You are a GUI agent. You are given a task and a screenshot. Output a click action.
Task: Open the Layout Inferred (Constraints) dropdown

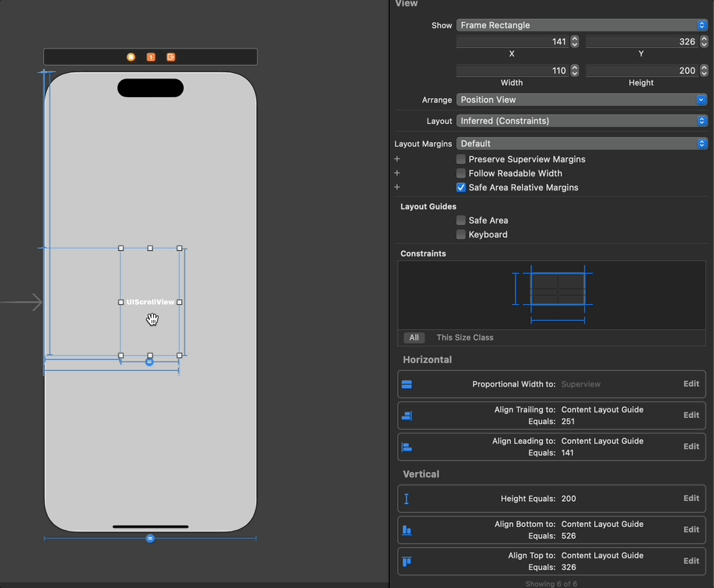(581, 121)
